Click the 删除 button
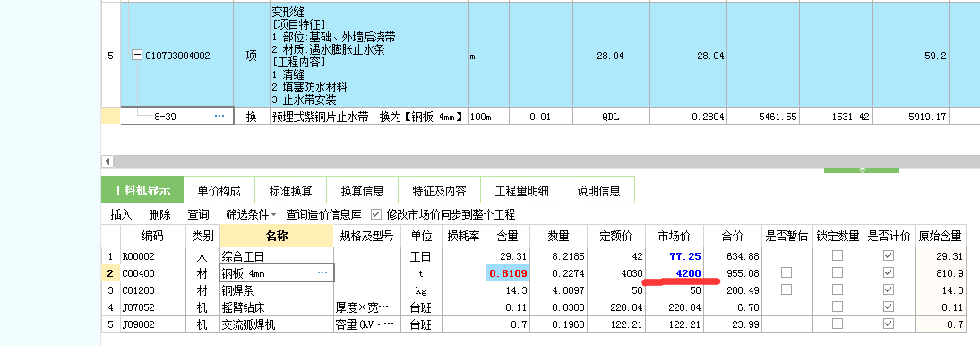The height and width of the screenshot is (346, 980). click(x=160, y=214)
